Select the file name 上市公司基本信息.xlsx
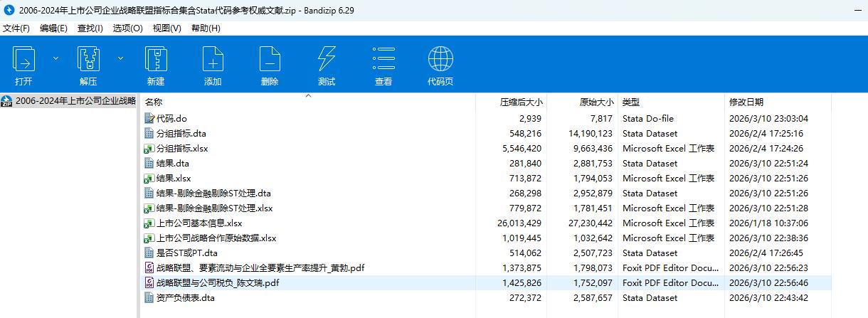Screen dimensions: 868x318 tap(199, 223)
